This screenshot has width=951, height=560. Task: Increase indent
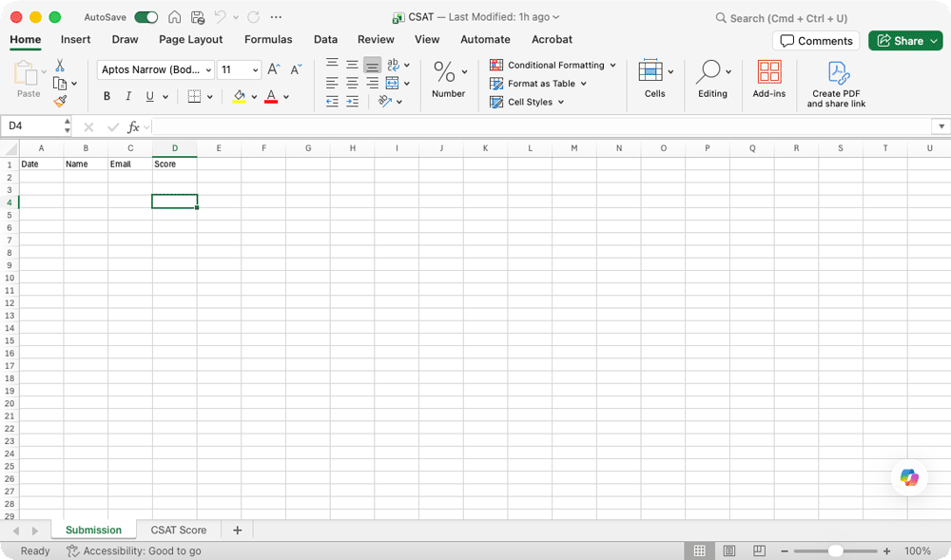[x=353, y=101]
